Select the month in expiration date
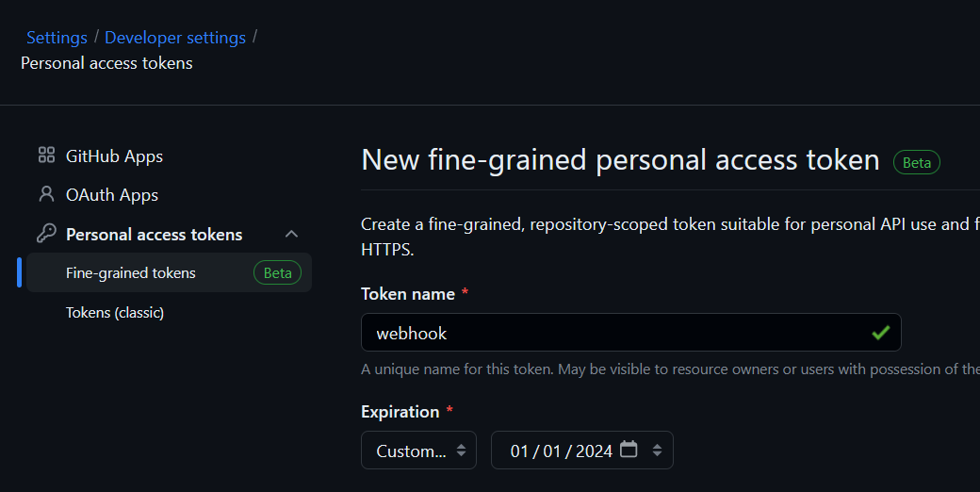 coord(520,451)
